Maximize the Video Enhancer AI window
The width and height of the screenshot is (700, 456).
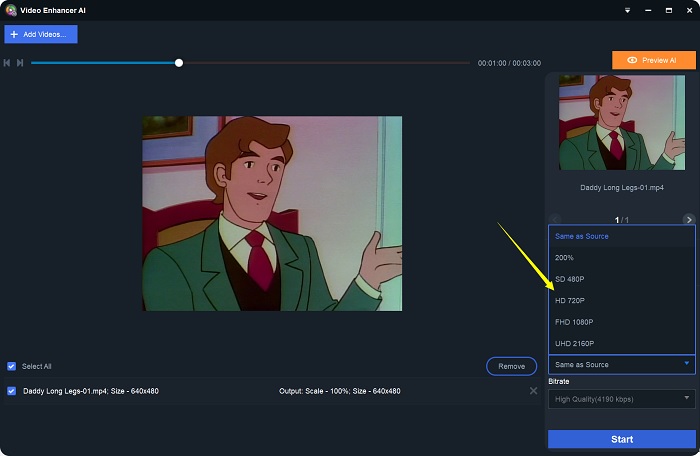(669, 10)
